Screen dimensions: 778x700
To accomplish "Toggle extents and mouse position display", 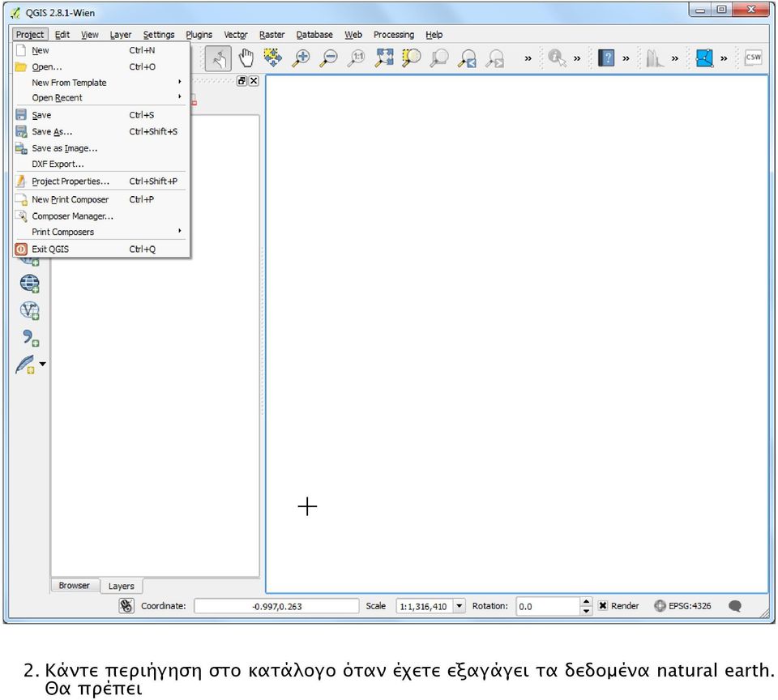I will coord(126,606).
